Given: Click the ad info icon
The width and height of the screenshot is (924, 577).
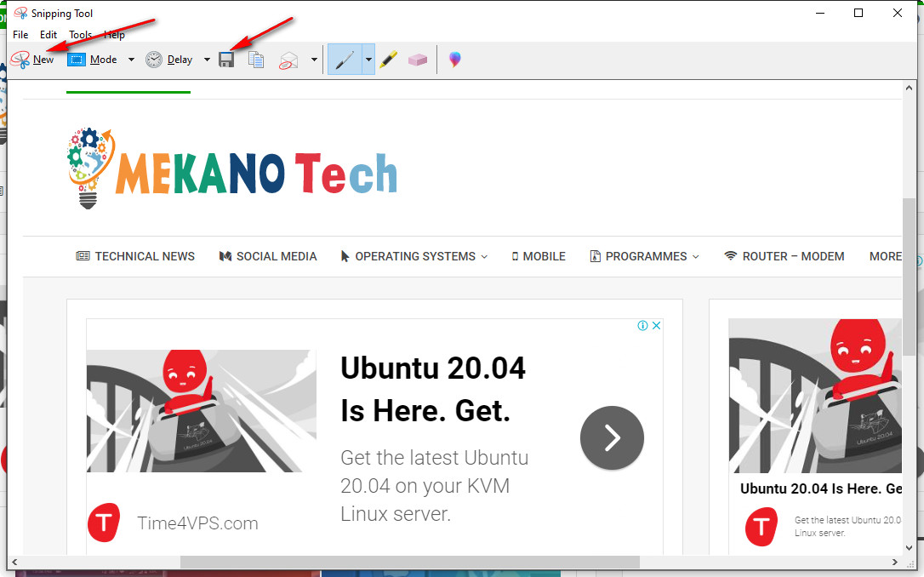Looking at the screenshot, I should (x=643, y=325).
